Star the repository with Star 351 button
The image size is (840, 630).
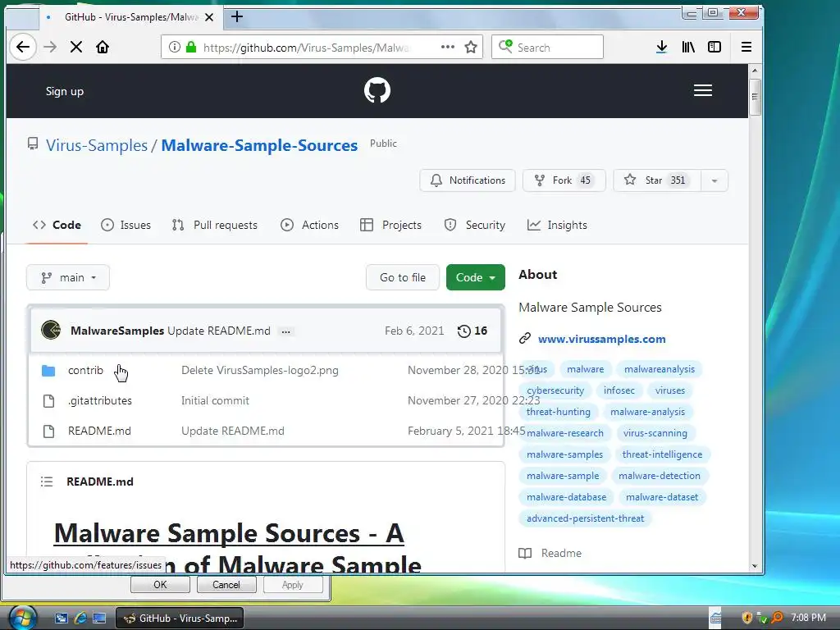657,180
